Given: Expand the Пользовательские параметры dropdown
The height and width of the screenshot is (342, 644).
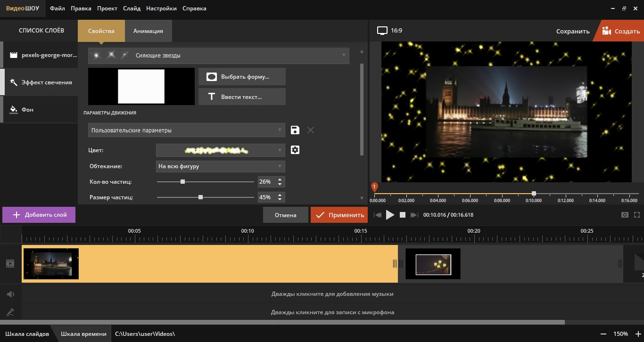Looking at the screenshot, I should [x=187, y=130].
